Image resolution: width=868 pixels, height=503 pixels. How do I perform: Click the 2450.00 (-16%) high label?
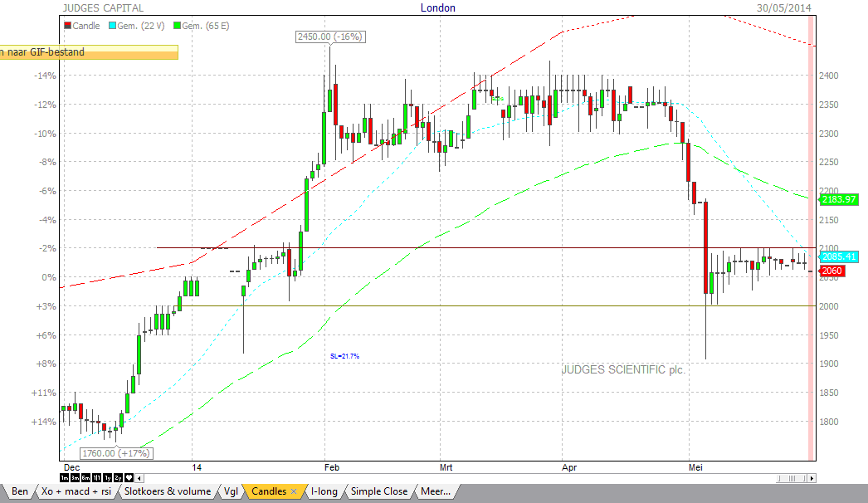[330, 37]
